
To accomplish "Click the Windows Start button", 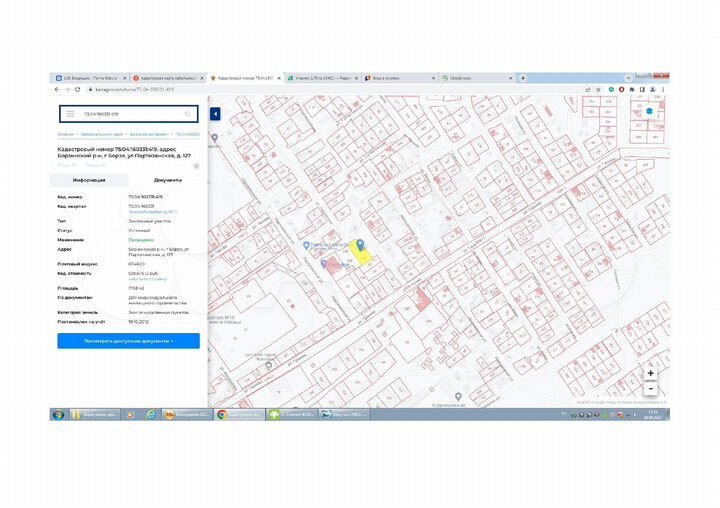I will point(57,414).
